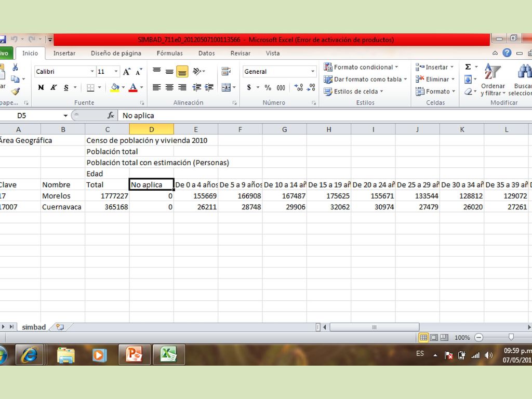Align text to top of cell
Viewport: 532px width, 399px height.
pyautogui.click(x=157, y=71)
